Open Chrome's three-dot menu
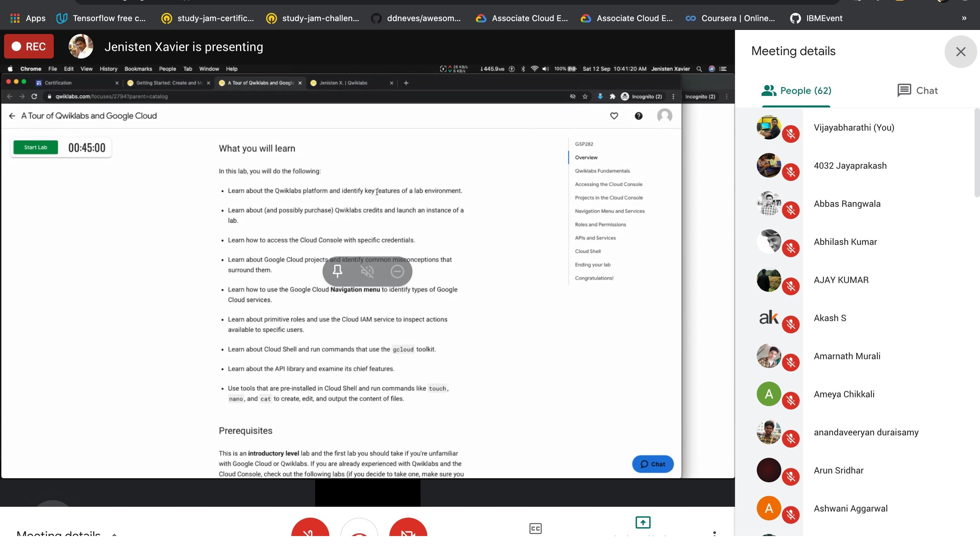The height and width of the screenshot is (551, 980). click(673, 96)
